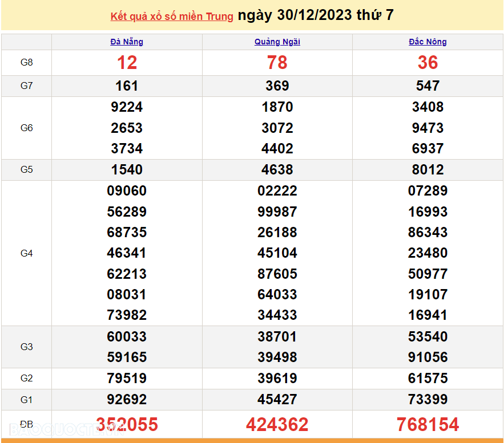Select the G8 row label

[27, 63]
